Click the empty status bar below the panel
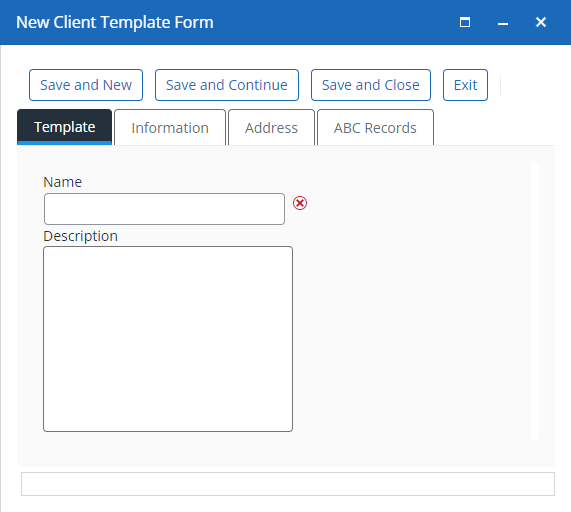This screenshot has width=571, height=512. [x=288, y=484]
